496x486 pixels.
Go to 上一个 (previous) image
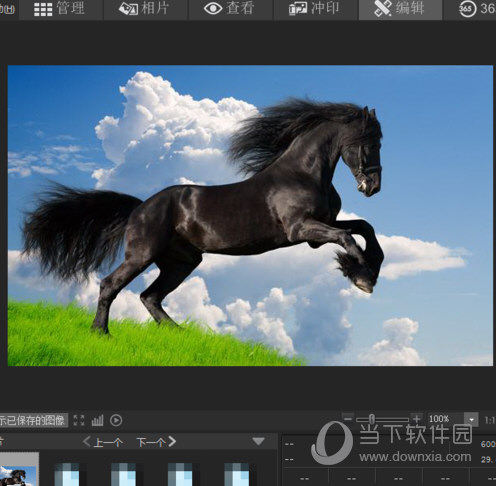(x=103, y=442)
